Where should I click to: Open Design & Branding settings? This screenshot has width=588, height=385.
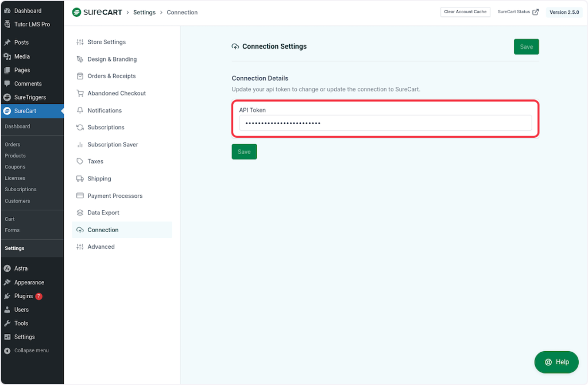112,59
